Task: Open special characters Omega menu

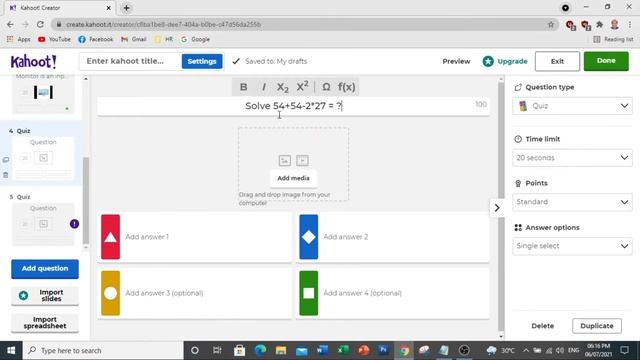Action: click(326, 87)
